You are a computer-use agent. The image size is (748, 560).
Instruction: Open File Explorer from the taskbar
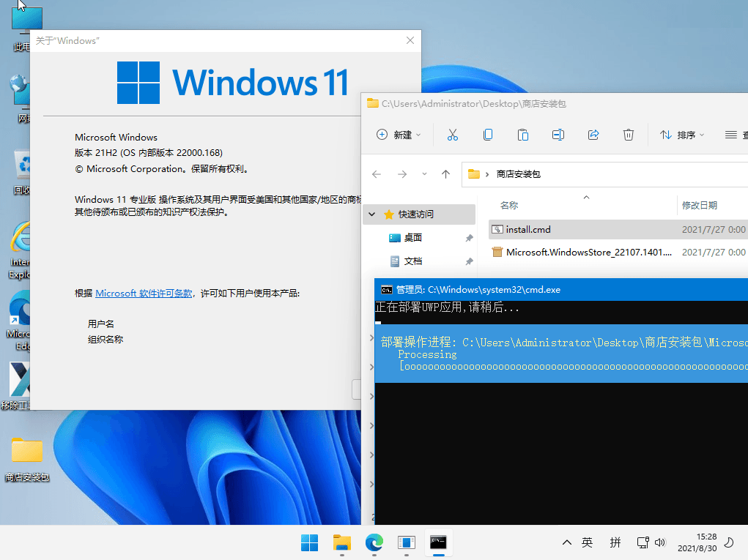pyautogui.click(x=342, y=542)
